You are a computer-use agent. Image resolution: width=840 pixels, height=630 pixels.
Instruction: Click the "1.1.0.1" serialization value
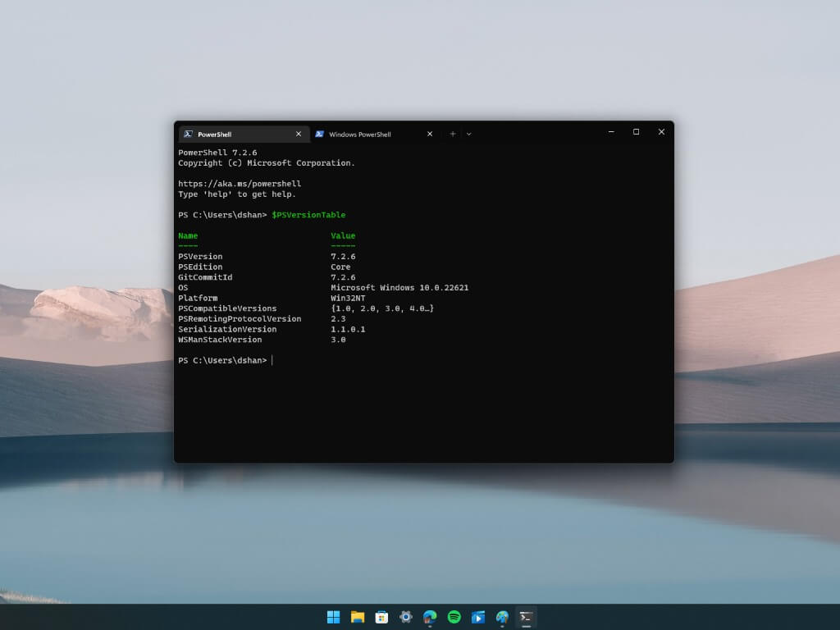348,330
